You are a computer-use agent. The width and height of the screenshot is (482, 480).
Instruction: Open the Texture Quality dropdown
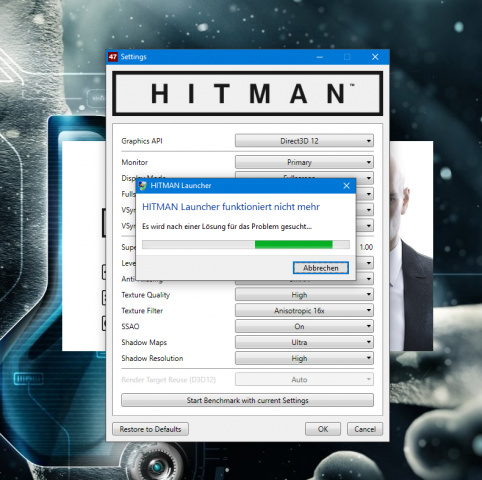(x=304, y=295)
